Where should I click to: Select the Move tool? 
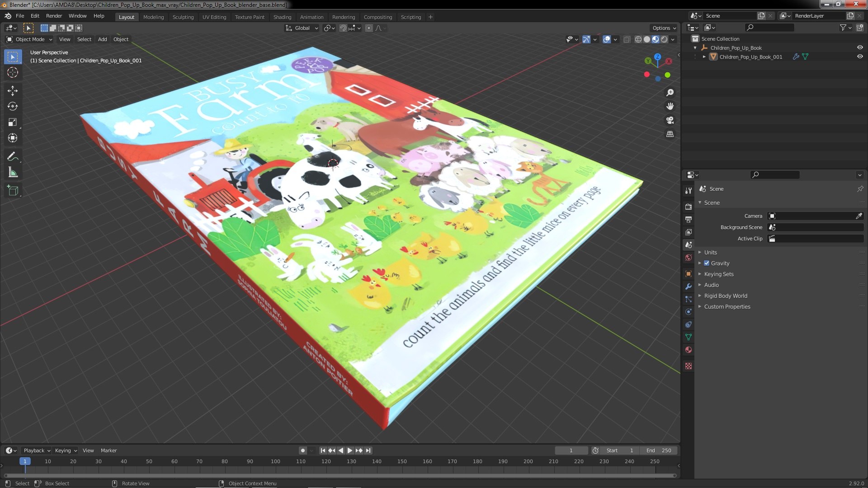(13, 91)
